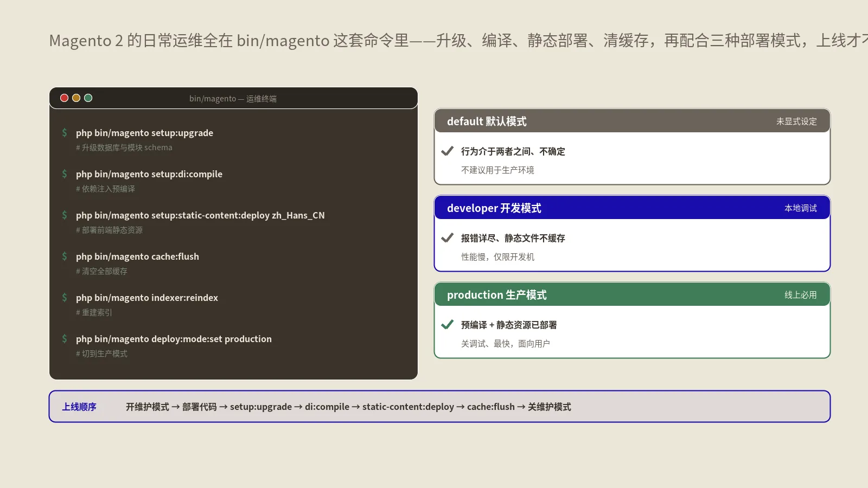Select comment # 部署前端静态资源

click(109, 230)
